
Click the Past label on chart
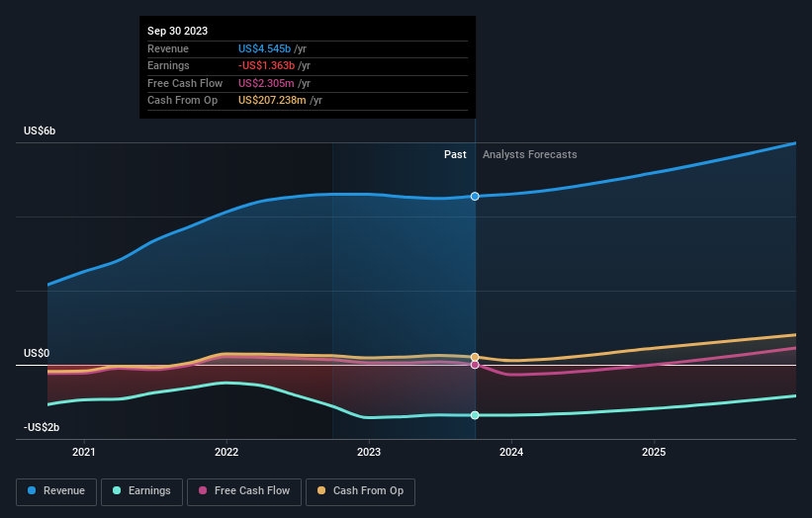(455, 154)
